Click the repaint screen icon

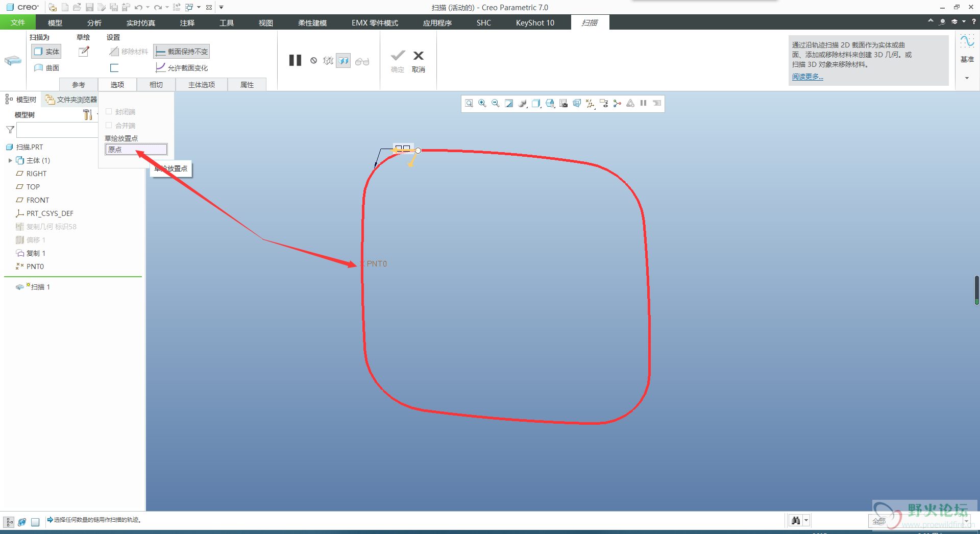(509, 104)
